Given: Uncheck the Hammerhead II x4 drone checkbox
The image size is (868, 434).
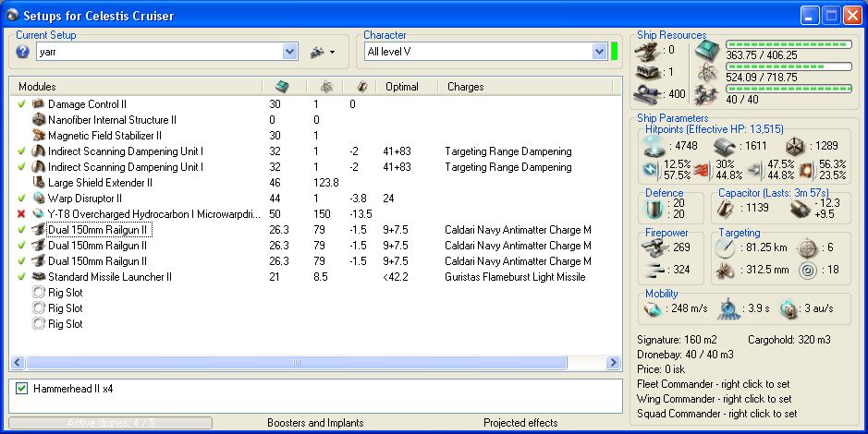Looking at the screenshot, I should pyautogui.click(x=22, y=389).
